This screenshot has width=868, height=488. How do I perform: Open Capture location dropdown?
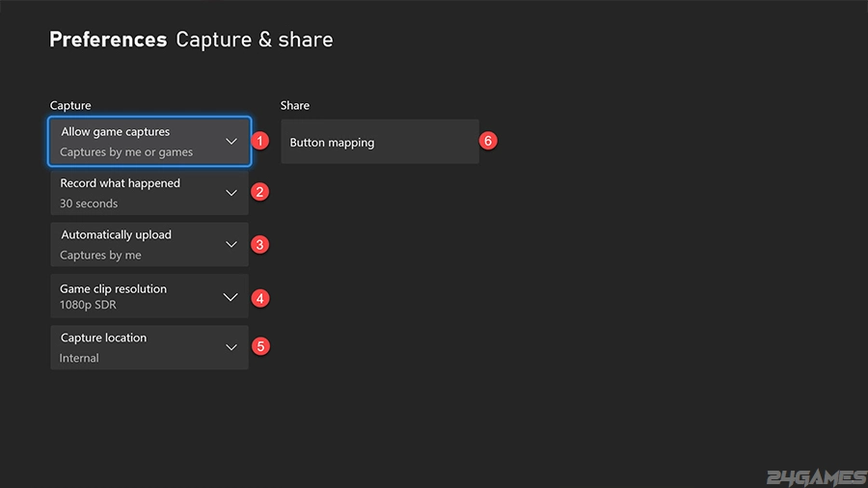(x=149, y=347)
